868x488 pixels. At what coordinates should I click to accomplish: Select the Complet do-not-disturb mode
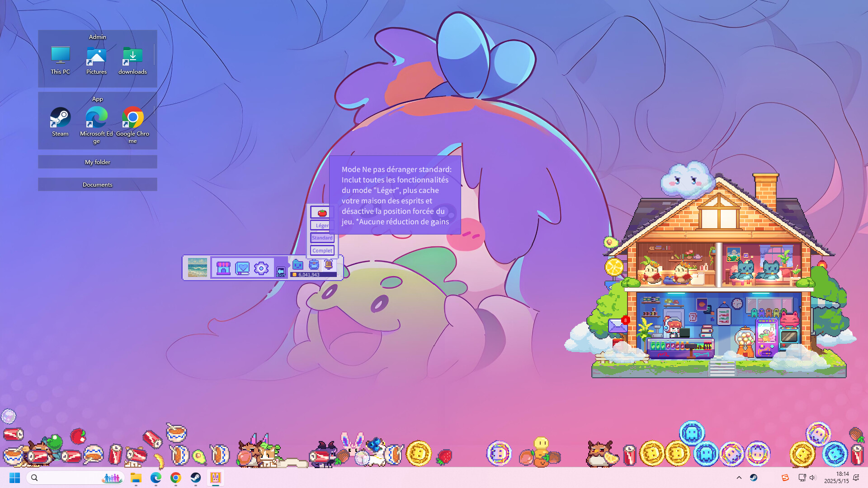pyautogui.click(x=322, y=251)
